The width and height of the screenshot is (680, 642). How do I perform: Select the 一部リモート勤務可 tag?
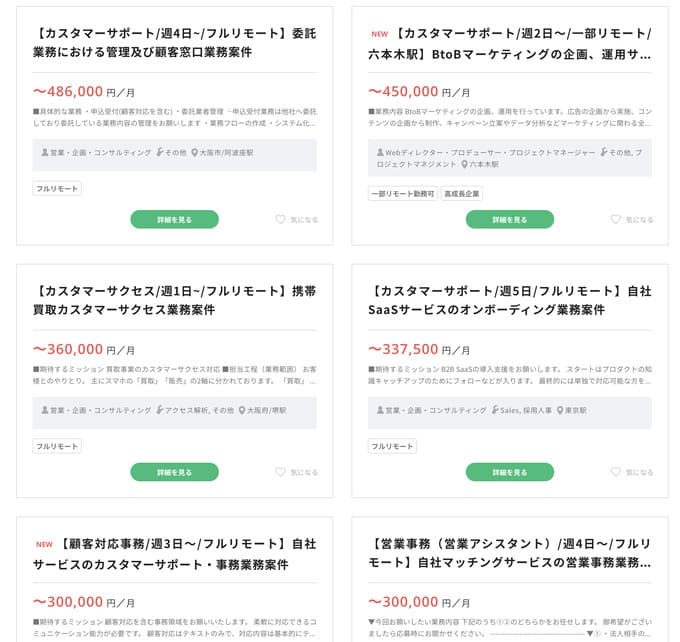[402, 193]
